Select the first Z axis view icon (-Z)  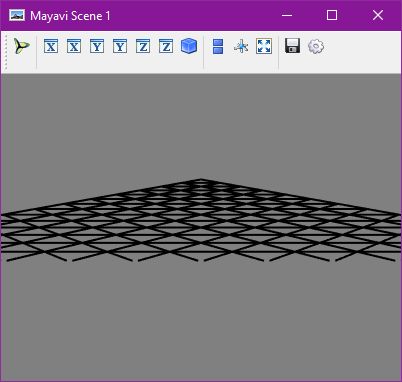143,46
